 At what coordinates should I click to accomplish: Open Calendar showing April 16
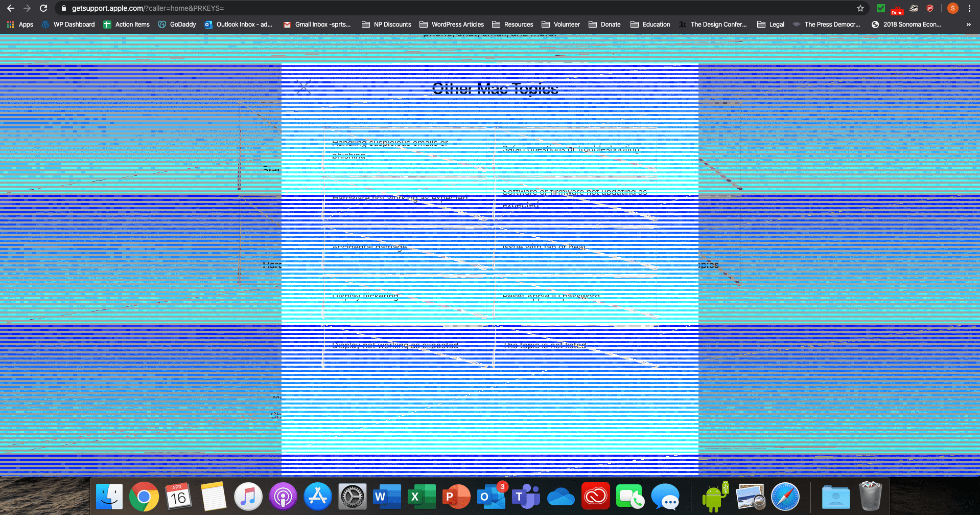tap(179, 496)
